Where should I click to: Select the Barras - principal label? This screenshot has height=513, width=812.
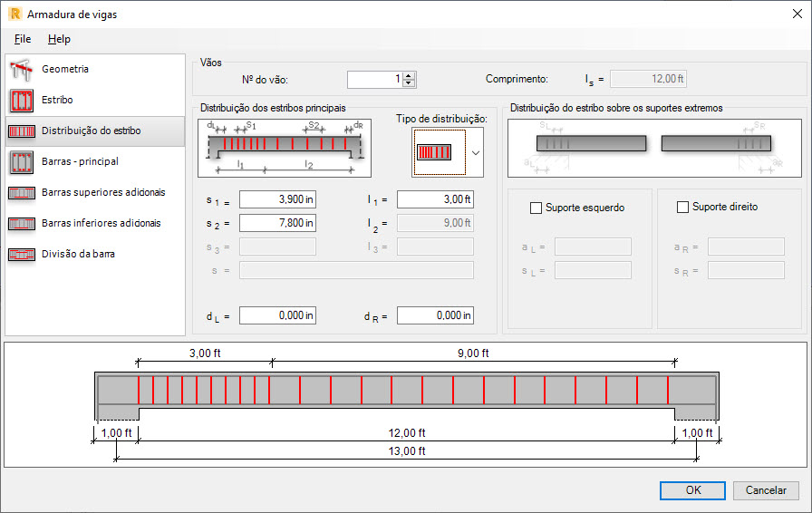tap(81, 161)
